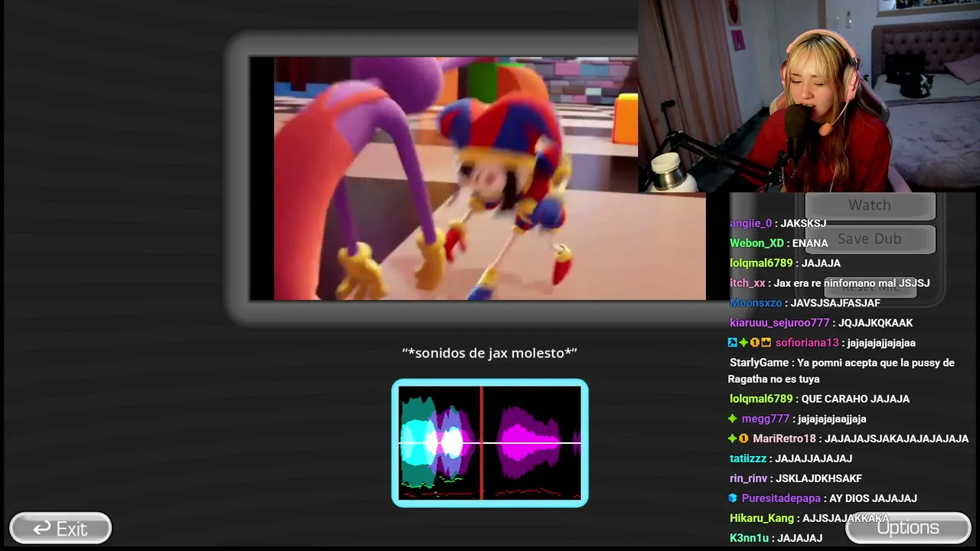
Task: Click StarlyGame's message about pomni
Action: coord(841,371)
